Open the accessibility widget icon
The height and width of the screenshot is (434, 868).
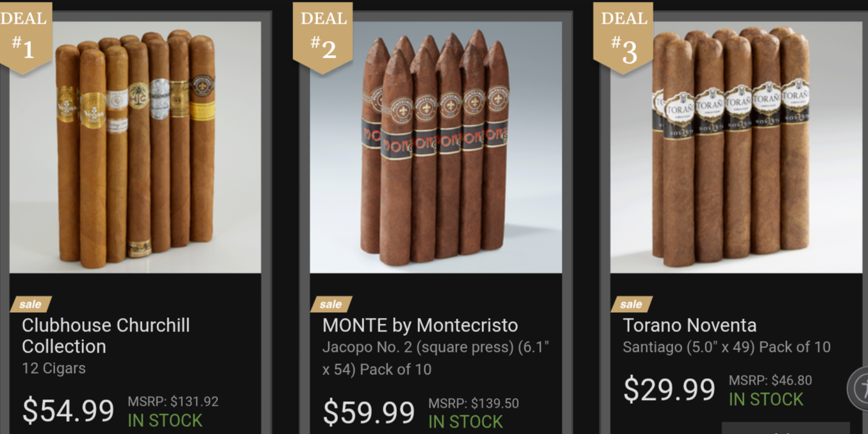coord(859,388)
